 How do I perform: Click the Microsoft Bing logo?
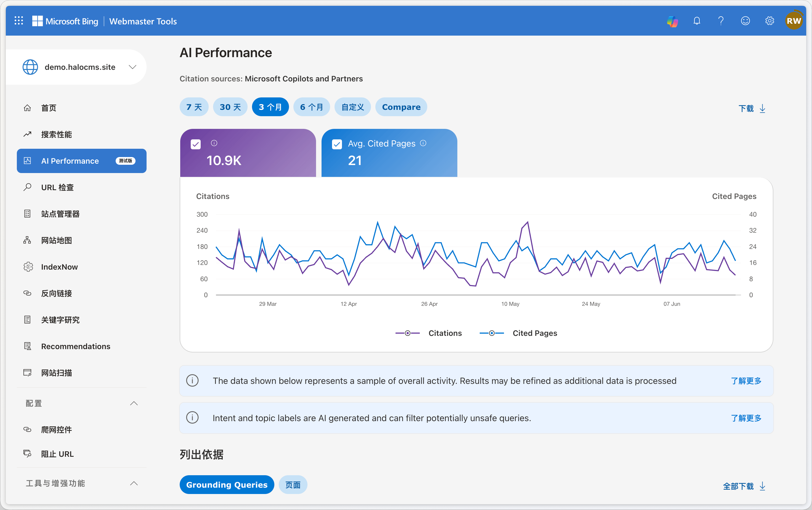[x=65, y=21]
